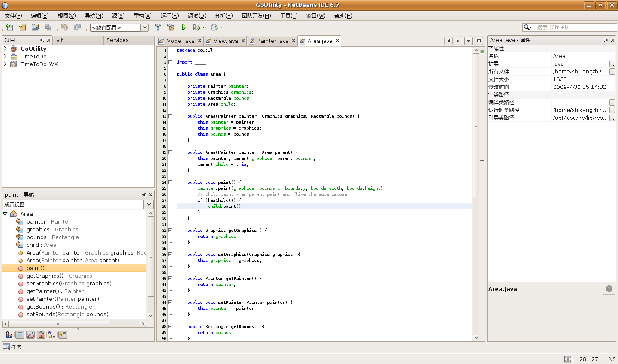The image size is (618, 364).
Task: Open the 任务 tasks window button
Action: coord(12,347)
